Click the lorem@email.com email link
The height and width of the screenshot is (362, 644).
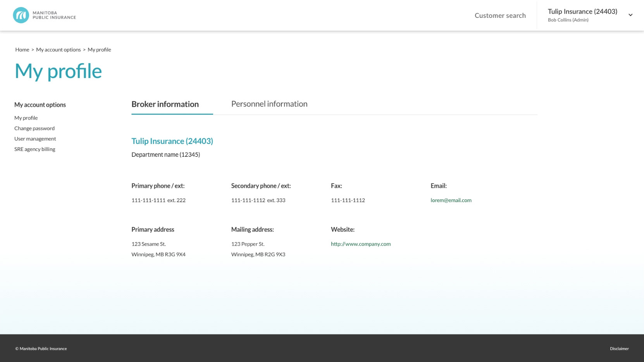[x=451, y=201]
